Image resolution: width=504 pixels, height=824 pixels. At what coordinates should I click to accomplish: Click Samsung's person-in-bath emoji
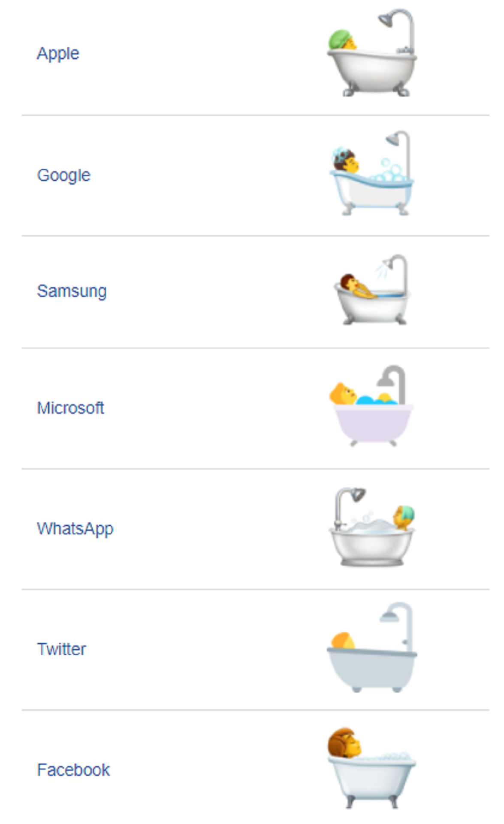tap(372, 290)
